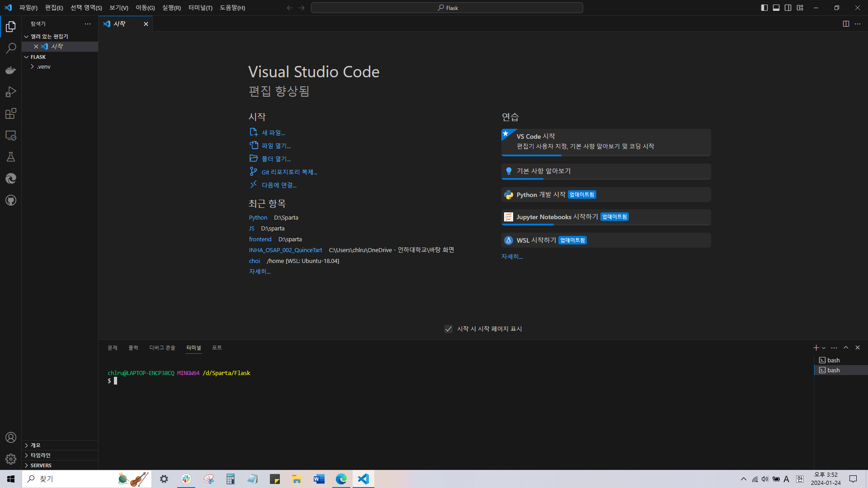Switch to the 출력 panel tab
The height and width of the screenshot is (488, 868).
pos(133,348)
